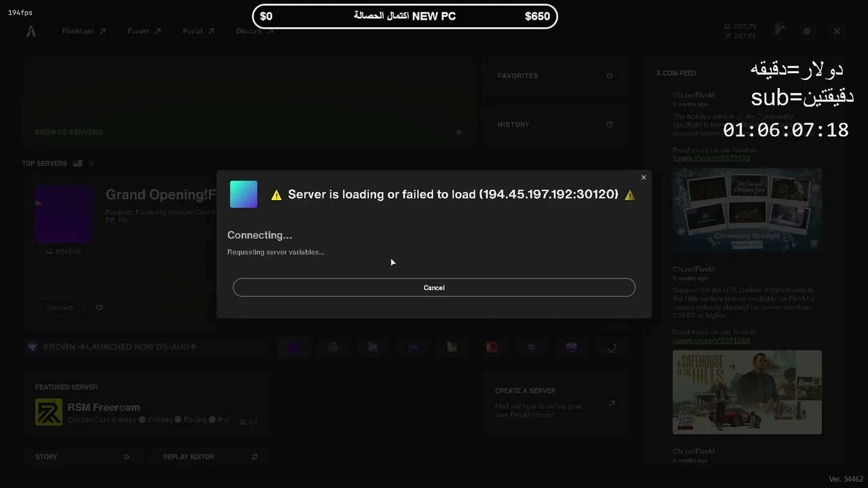
Task: Click the heart icon on the Favorites card
Action: pos(610,76)
